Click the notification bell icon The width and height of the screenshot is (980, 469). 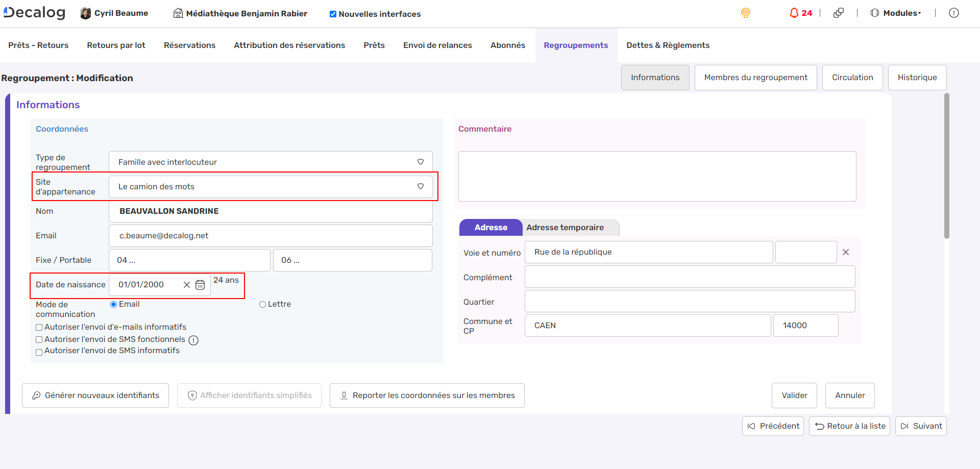point(794,13)
